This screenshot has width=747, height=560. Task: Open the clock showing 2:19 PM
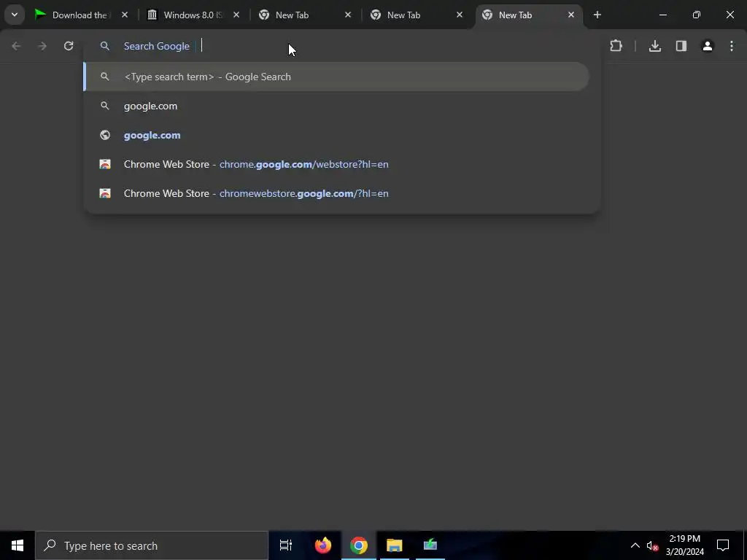pyautogui.click(x=684, y=545)
